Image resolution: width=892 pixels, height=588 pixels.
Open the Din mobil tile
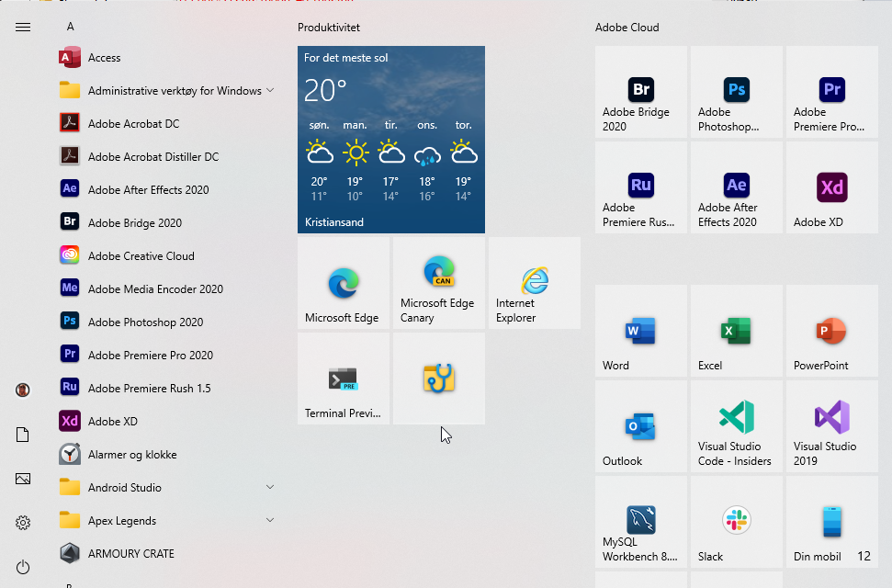(832, 522)
